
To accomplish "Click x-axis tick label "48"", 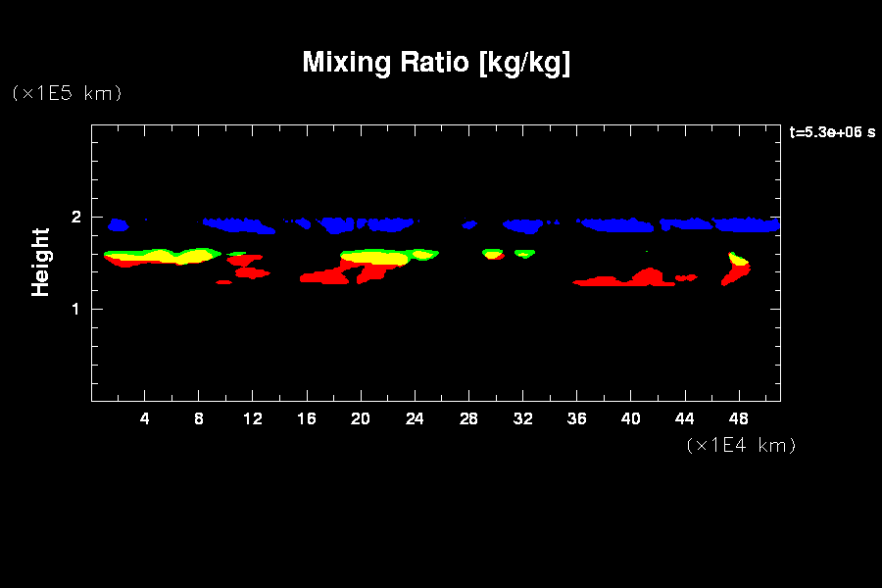I will coord(739,418).
